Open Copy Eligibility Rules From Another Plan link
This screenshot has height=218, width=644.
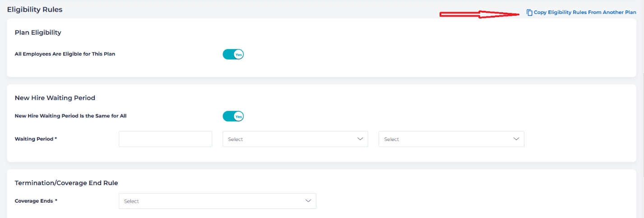[x=584, y=13]
